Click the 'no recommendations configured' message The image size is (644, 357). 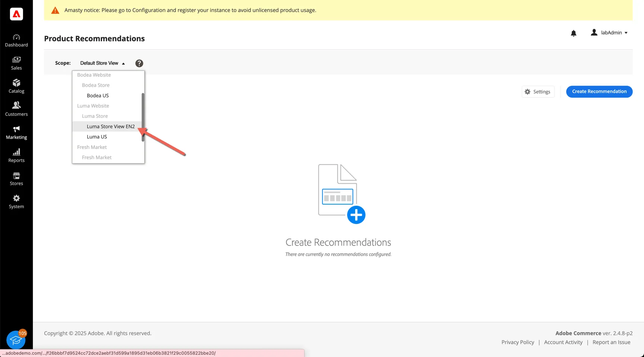point(338,255)
